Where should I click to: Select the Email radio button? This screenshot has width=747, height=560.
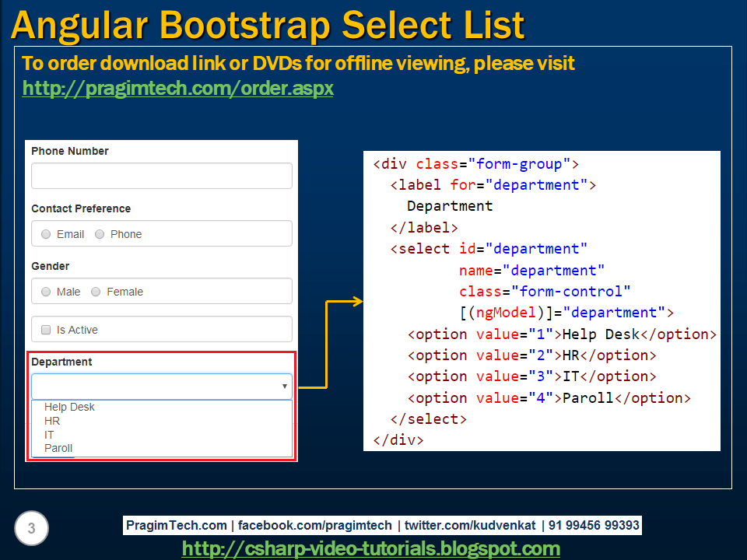(46, 234)
